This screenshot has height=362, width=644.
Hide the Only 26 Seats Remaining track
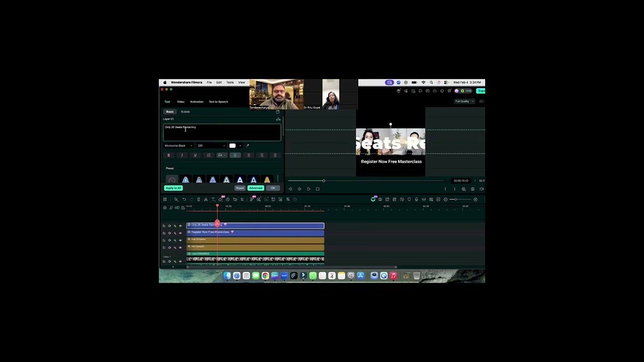[x=180, y=225]
